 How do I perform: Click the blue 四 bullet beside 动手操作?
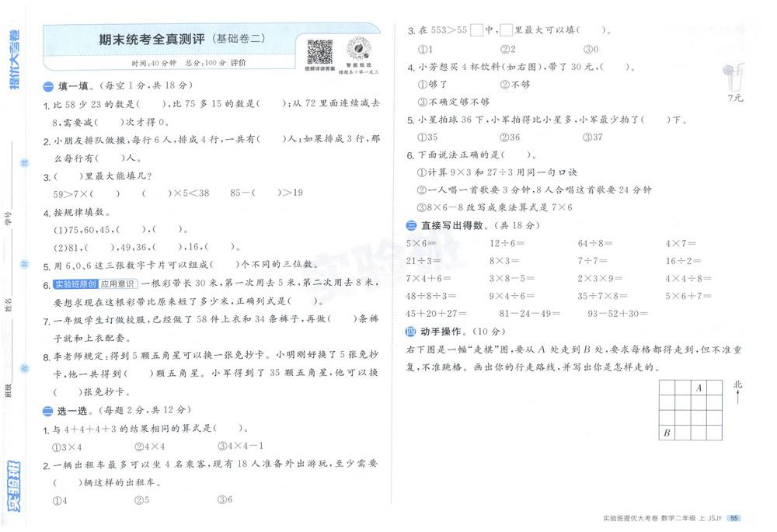pyautogui.click(x=411, y=333)
